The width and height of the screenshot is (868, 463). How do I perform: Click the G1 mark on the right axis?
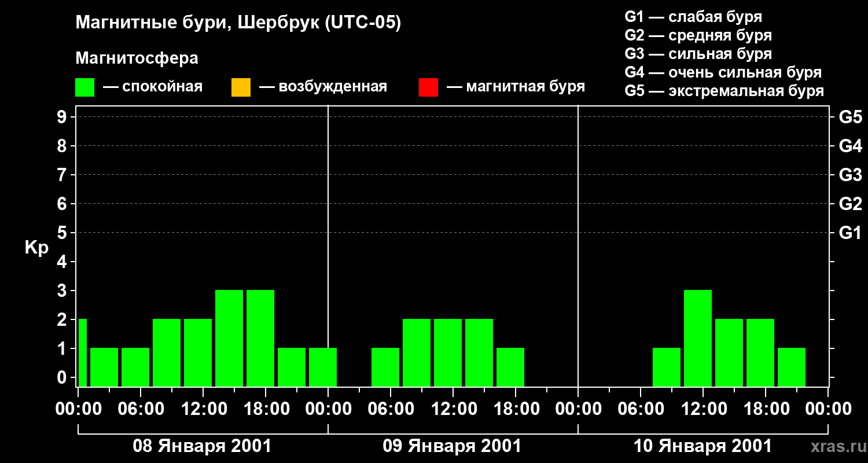850,233
